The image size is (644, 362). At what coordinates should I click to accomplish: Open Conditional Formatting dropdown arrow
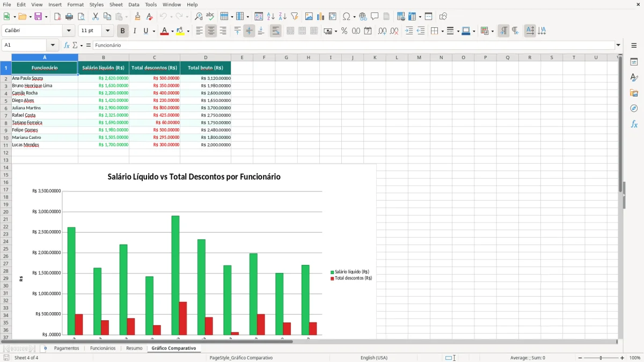[492, 31]
